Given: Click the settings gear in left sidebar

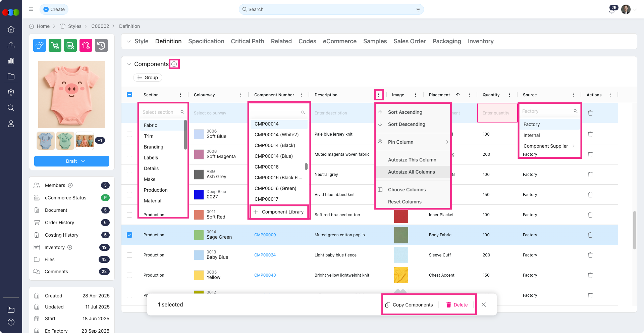Looking at the screenshot, I should tap(11, 92).
